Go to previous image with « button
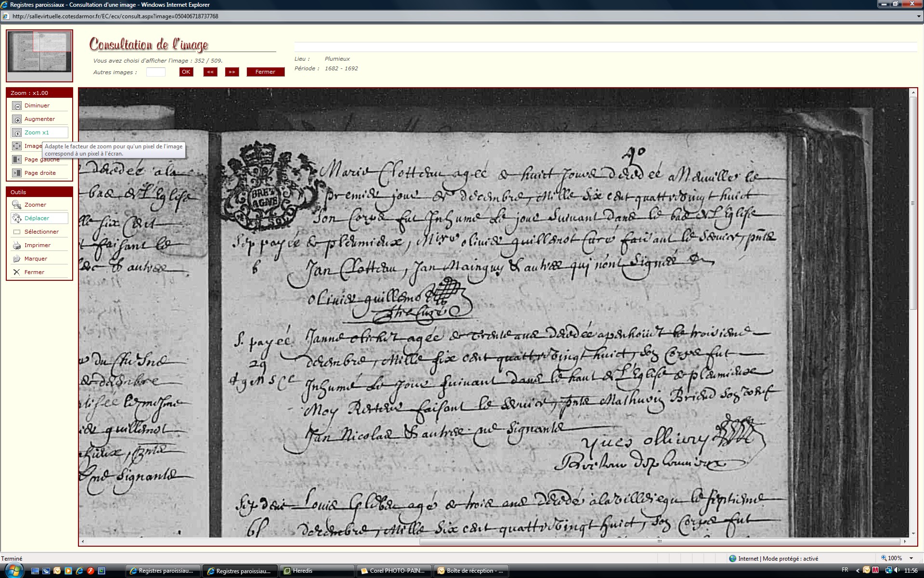 click(x=210, y=72)
